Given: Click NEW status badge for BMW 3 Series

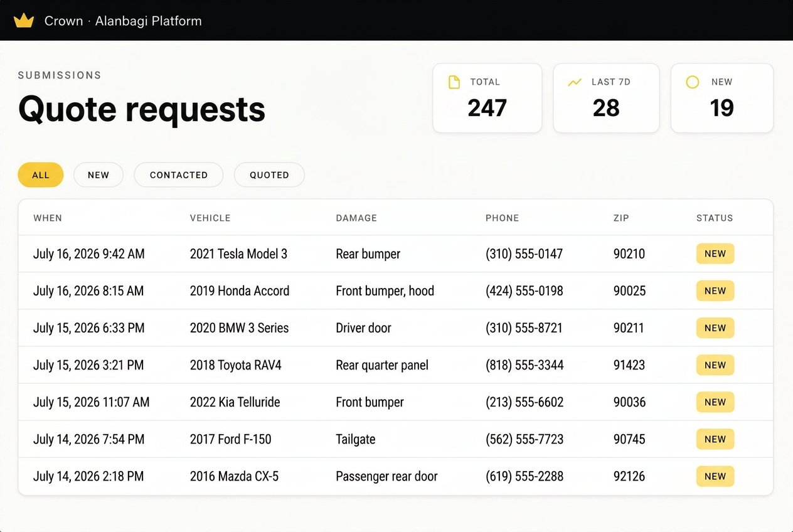Looking at the screenshot, I should coord(715,328).
